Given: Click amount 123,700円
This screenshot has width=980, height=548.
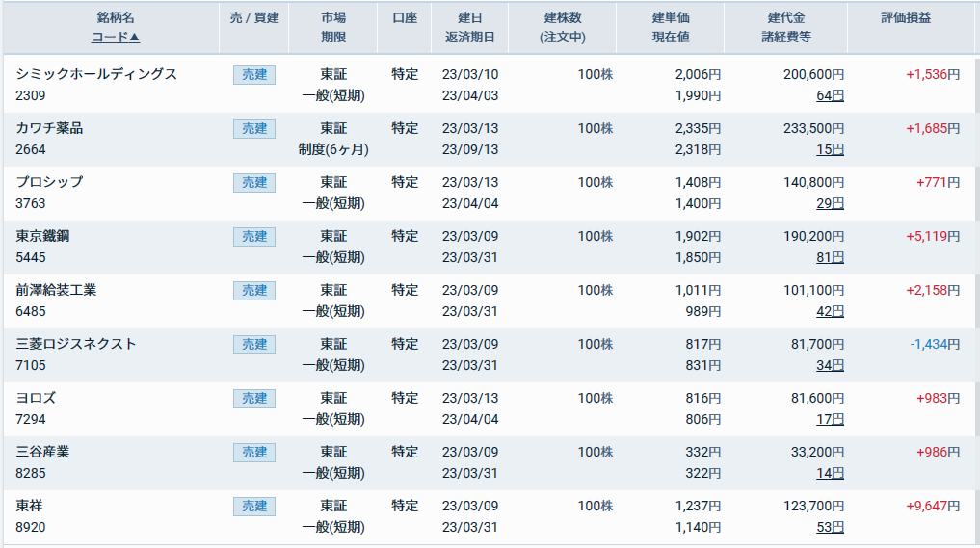Looking at the screenshot, I should pos(813,506).
